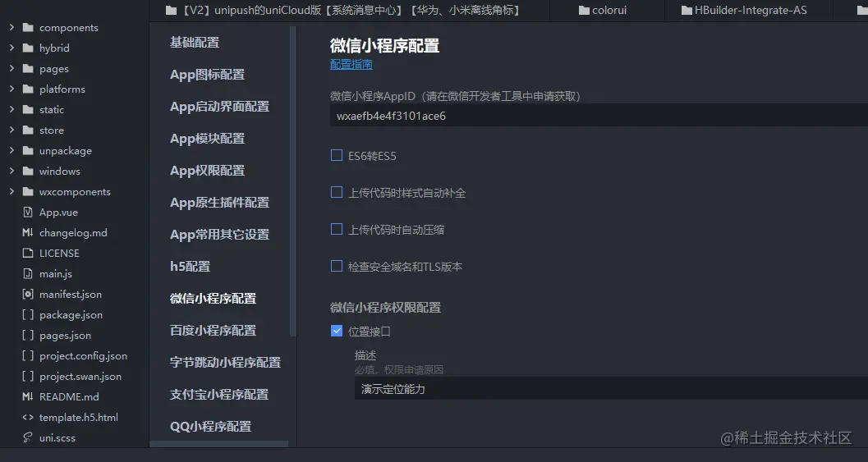
Task: Click the gear file icon beside manifest.json
Action: [x=28, y=294]
